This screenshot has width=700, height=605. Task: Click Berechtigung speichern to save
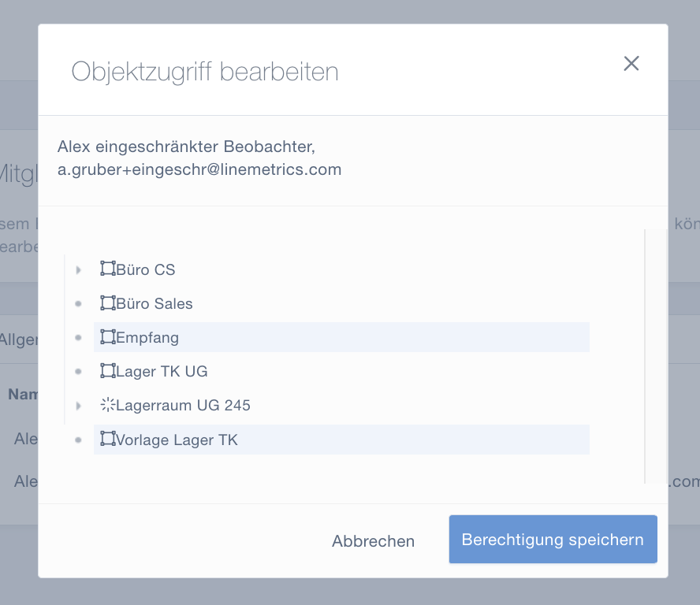(553, 540)
